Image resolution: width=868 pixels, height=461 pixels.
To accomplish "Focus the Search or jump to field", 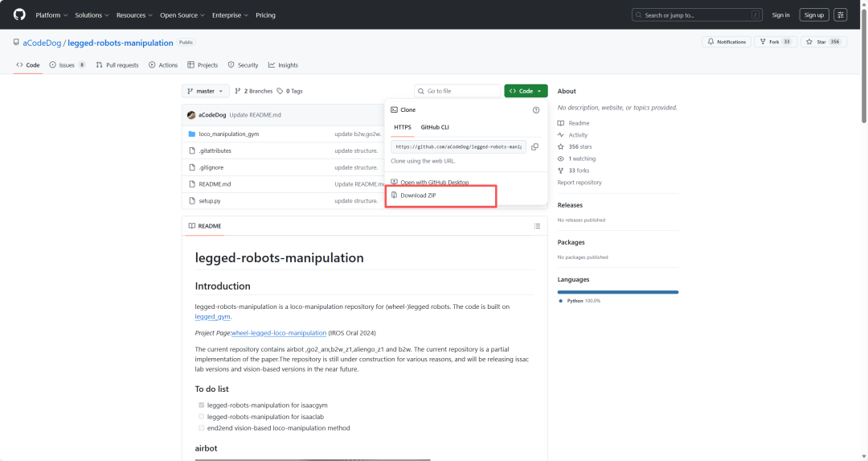I will coord(697,15).
